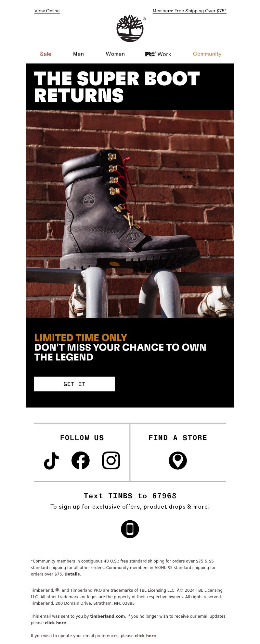Open the Details link in shipping footnote

tap(72, 574)
